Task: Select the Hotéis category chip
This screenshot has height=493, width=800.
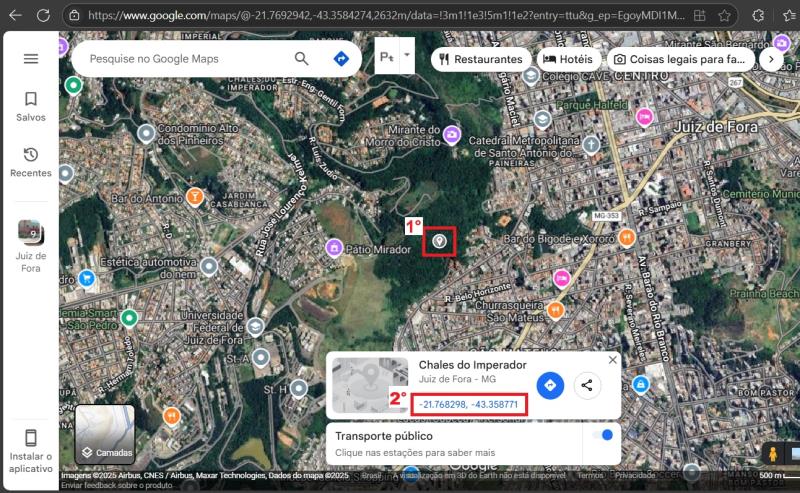Action: tap(567, 59)
